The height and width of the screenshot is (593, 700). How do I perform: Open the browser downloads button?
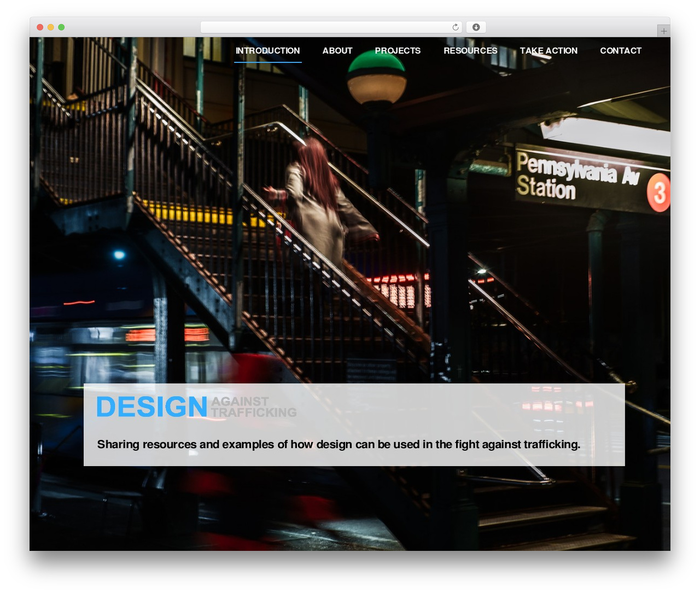[x=476, y=27]
